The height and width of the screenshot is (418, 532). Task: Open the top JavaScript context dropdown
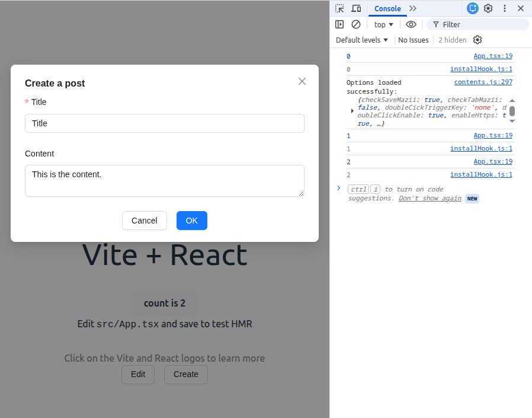(384, 24)
